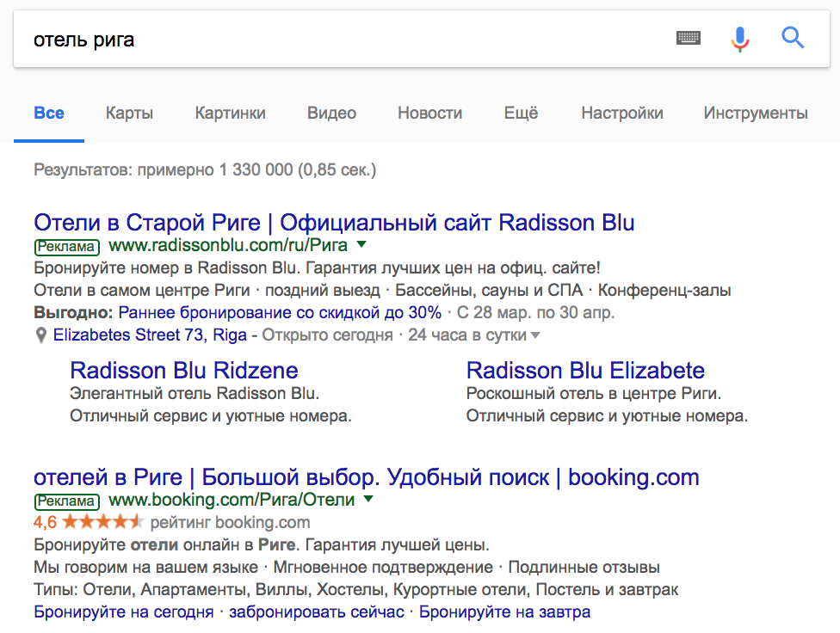Open 'Отели в Старой Риге' Radisson Blu result
The height and width of the screenshot is (633, 840).
[x=334, y=222]
